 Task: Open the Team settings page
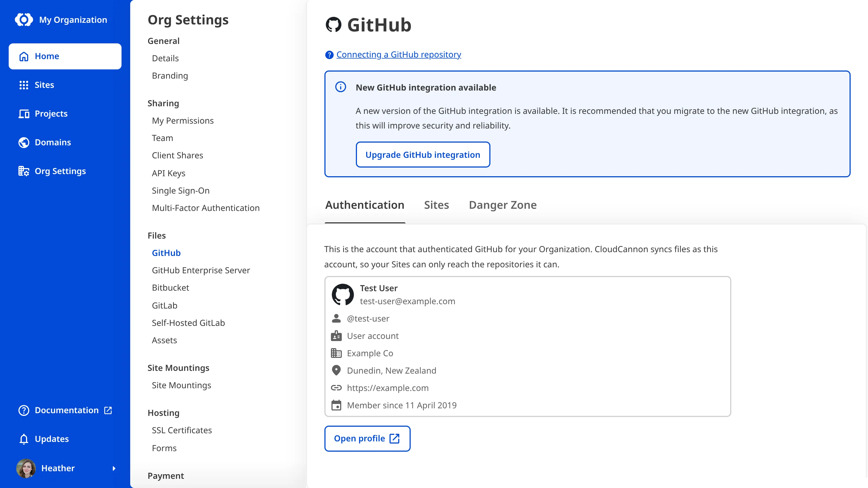(x=162, y=138)
